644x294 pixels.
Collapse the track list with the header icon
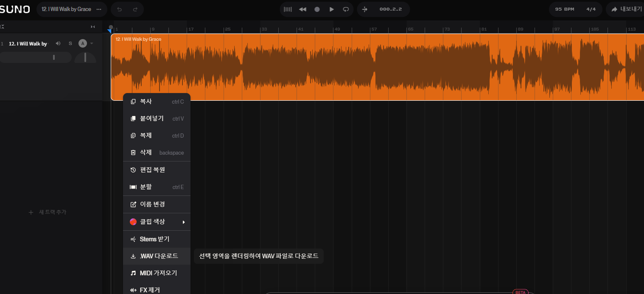pos(2,26)
